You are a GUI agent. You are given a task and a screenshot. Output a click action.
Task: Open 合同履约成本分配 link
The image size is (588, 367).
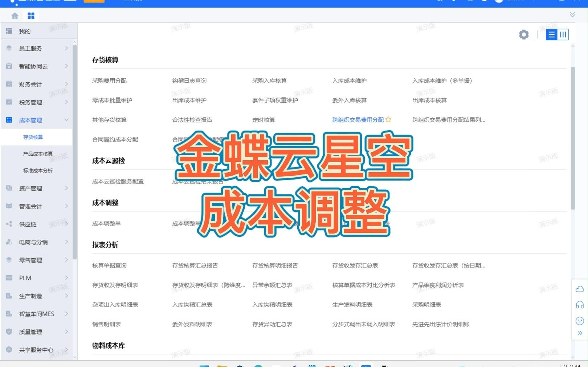(x=115, y=139)
